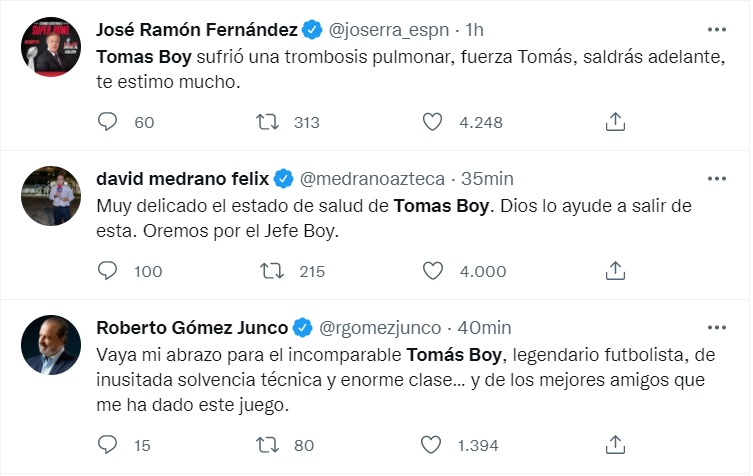Like José Ramón Fernández's tweet
The height and width of the screenshot is (476, 753).
coord(432,122)
